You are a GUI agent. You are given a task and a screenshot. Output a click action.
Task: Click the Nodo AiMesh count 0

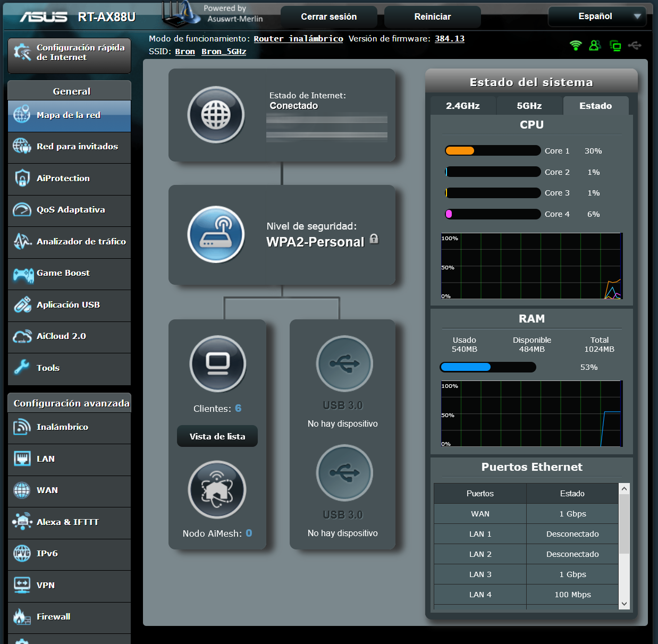[x=249, y=533]
